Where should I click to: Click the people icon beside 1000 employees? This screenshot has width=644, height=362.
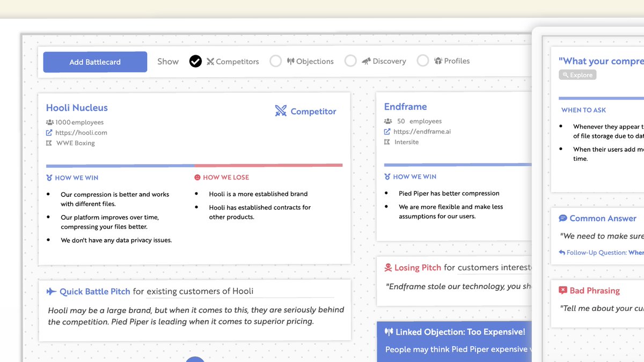(x=50, y=122)
